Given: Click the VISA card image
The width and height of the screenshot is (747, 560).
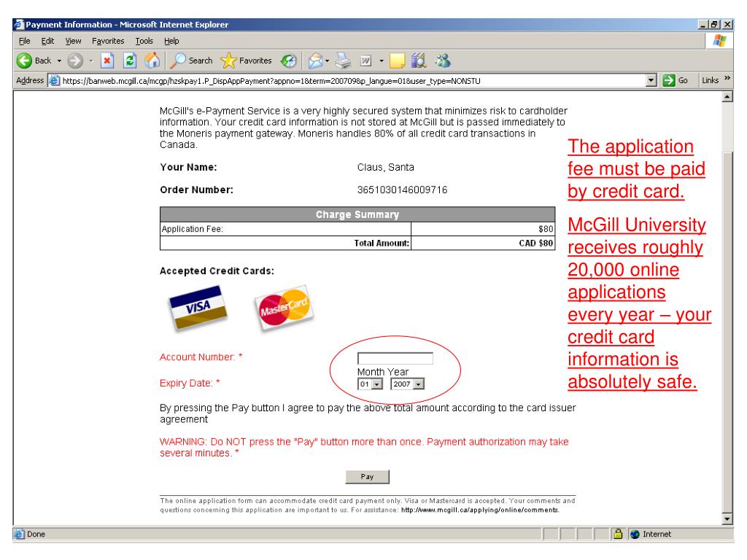Looking at the screenshot, I should coord(198,308).
